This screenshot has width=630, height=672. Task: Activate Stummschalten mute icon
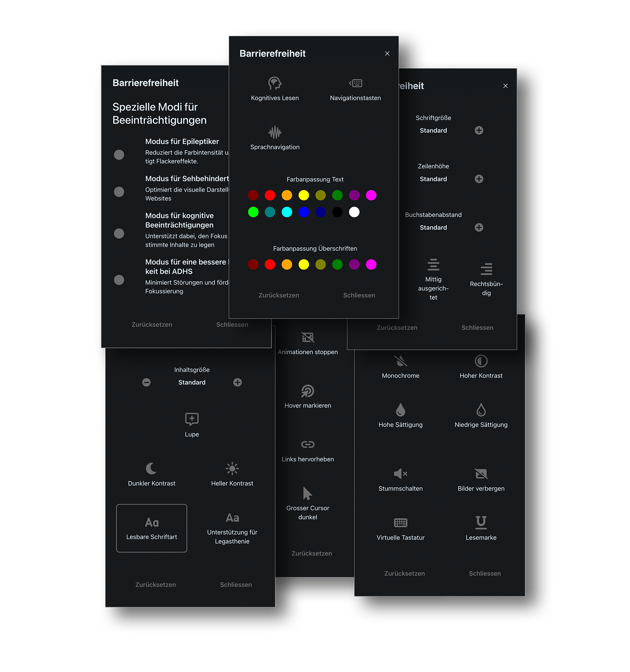(400, 479)
